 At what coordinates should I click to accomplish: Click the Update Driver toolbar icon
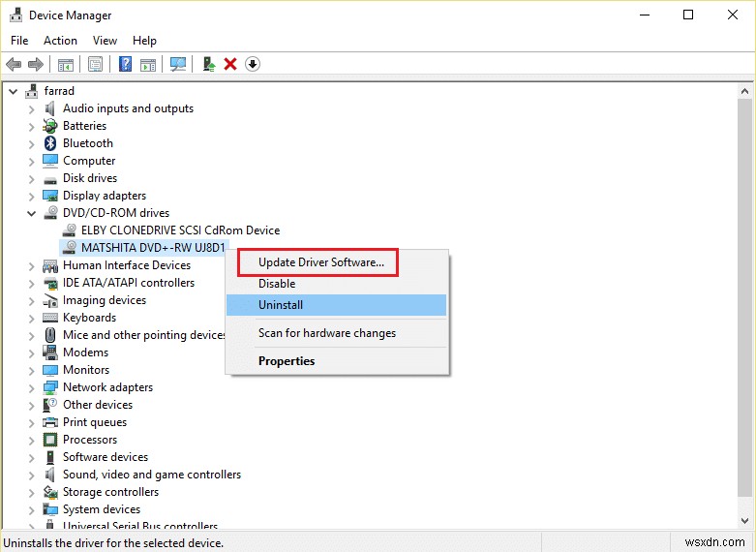209,64
